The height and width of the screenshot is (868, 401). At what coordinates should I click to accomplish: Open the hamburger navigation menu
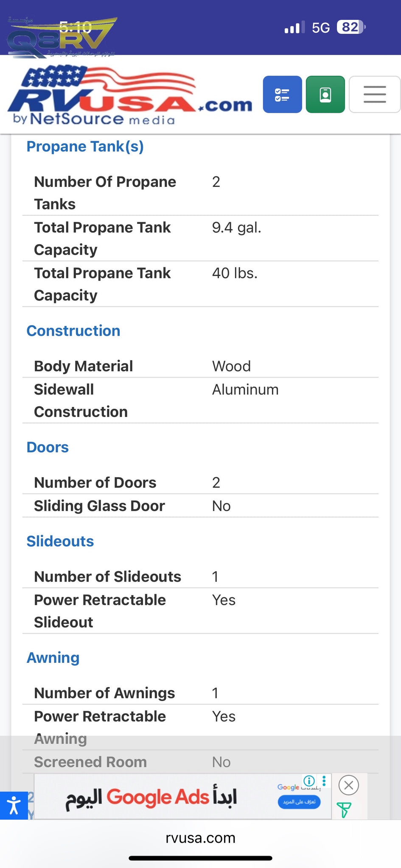coord(374,95)
